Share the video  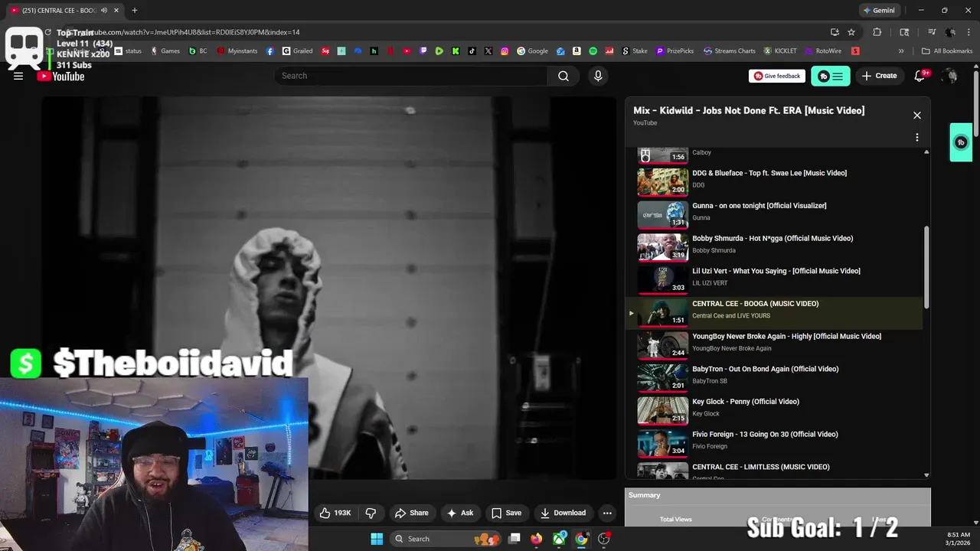tap(411, 513)
